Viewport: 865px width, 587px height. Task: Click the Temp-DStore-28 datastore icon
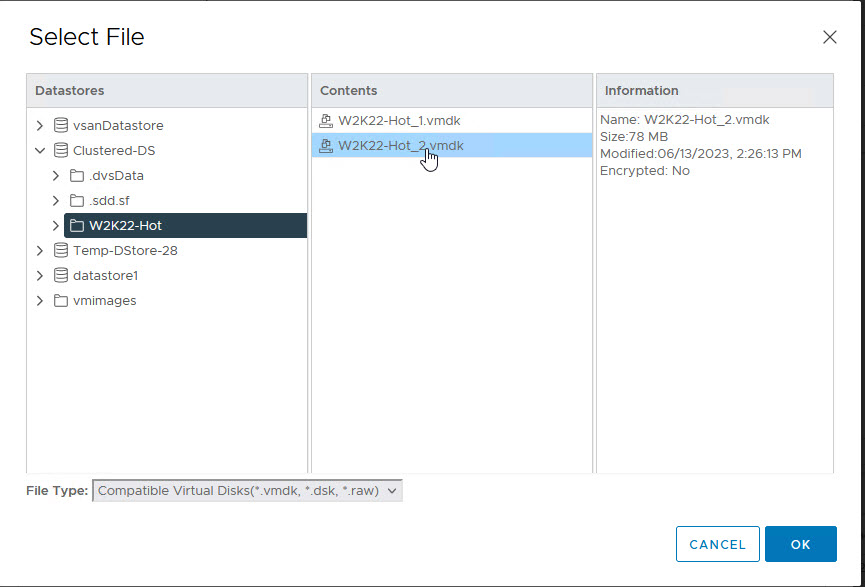coord(61,251)
